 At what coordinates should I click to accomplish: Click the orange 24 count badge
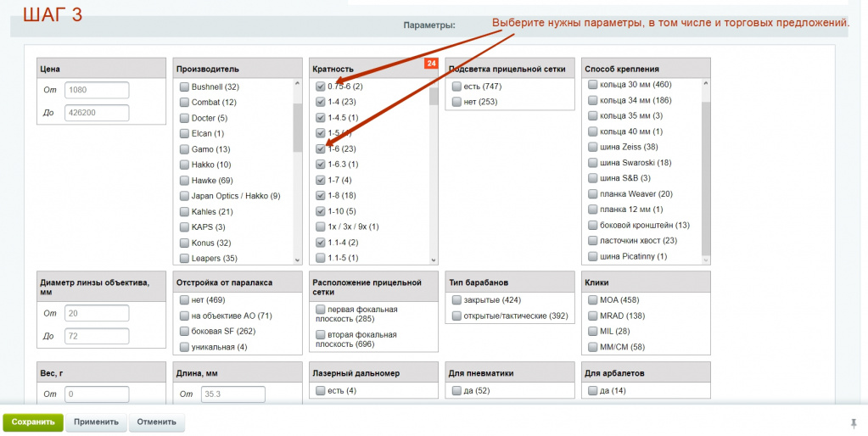[x=431, y=64]
